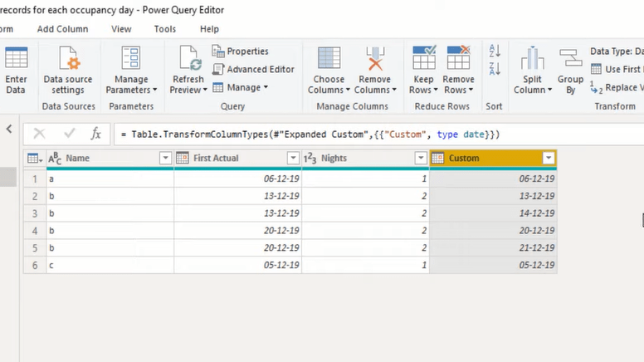Expand the Remove Columns dropdown arrow
The image size is (644, 362).
tap(394, 90)
